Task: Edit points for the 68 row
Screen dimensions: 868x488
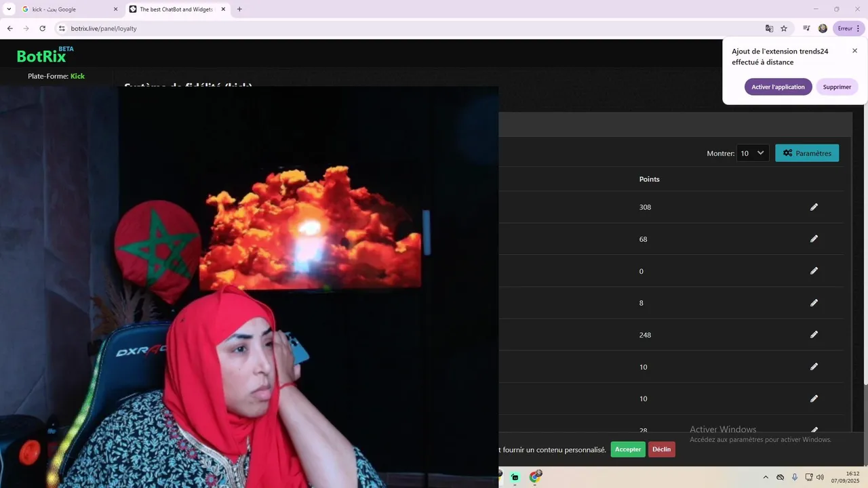Action: point(814,239)
